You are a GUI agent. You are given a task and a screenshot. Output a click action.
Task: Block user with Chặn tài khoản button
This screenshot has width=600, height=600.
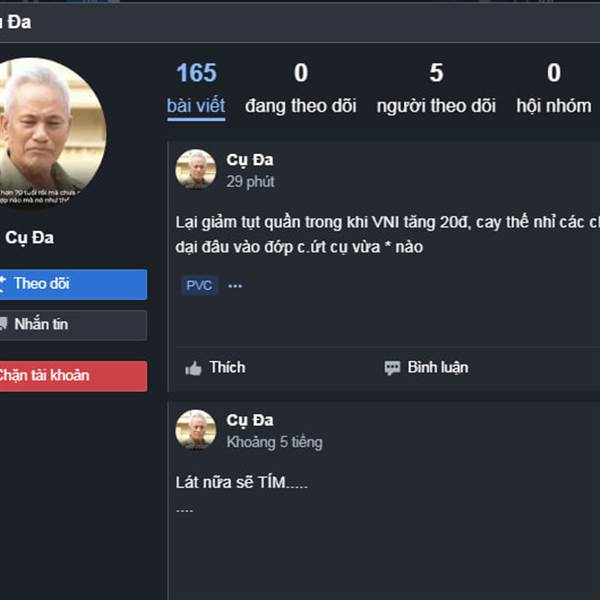click(x=73, y=376)
